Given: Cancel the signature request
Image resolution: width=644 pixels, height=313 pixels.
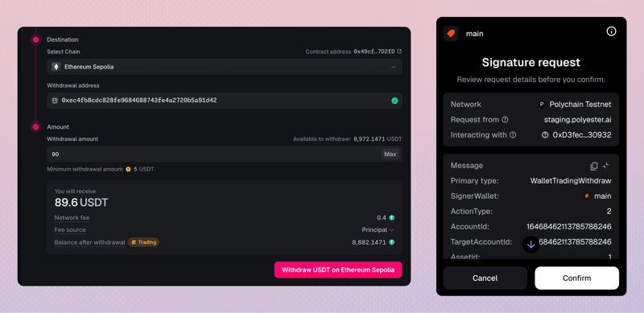Looking at the screenshot, I should (485, 278).
